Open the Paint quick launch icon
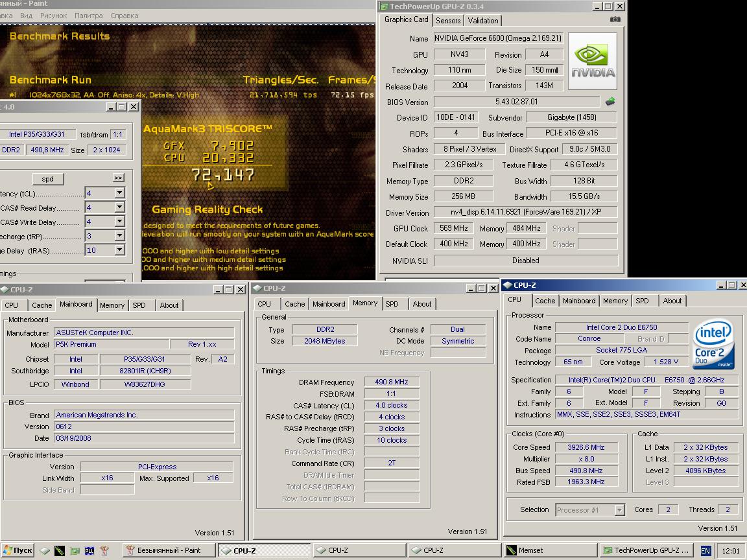Screen dimensions: 747x560 pyautogui.click(x=104, y=550)
